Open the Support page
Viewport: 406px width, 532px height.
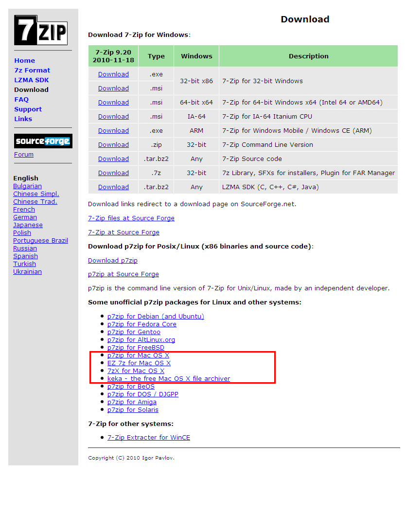click(28, 109)
